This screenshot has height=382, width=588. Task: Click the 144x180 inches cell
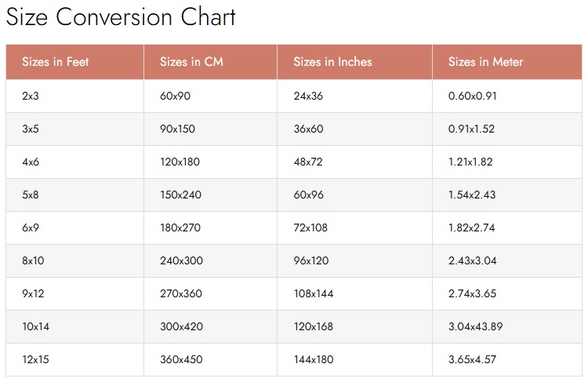point(354,359)
